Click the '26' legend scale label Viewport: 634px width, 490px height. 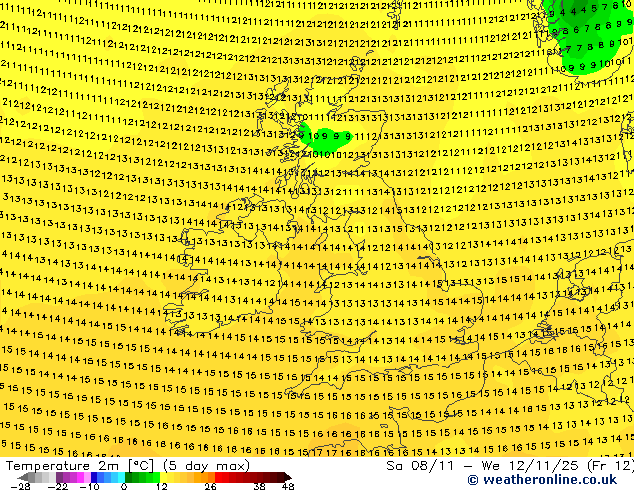click(x=210, y=486)
